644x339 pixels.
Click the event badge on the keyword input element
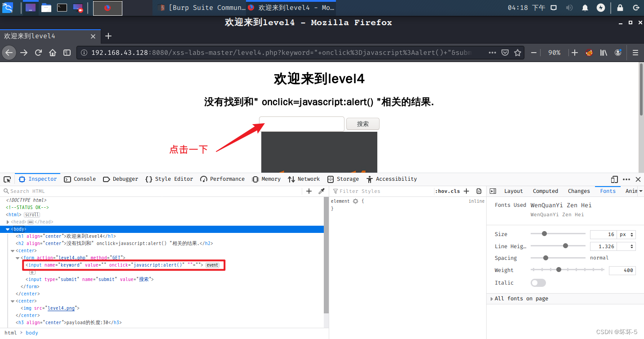pyautogui.click(x=212, y=265)
